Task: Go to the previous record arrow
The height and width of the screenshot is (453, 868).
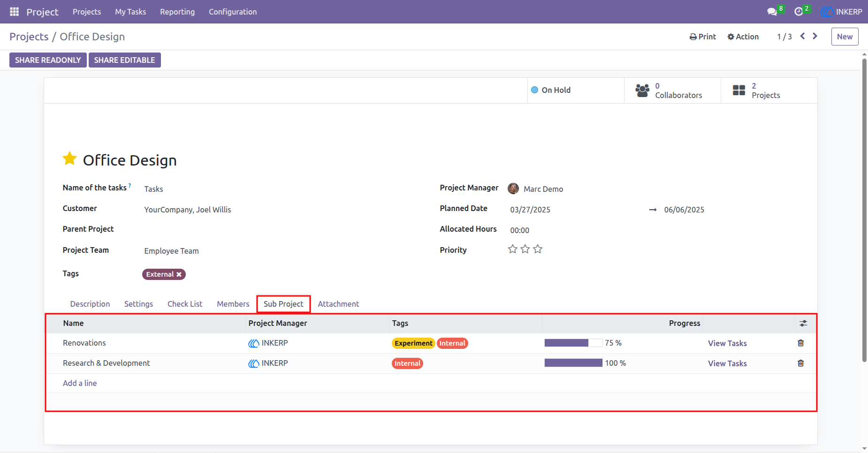Action: [x=803, y=36]
